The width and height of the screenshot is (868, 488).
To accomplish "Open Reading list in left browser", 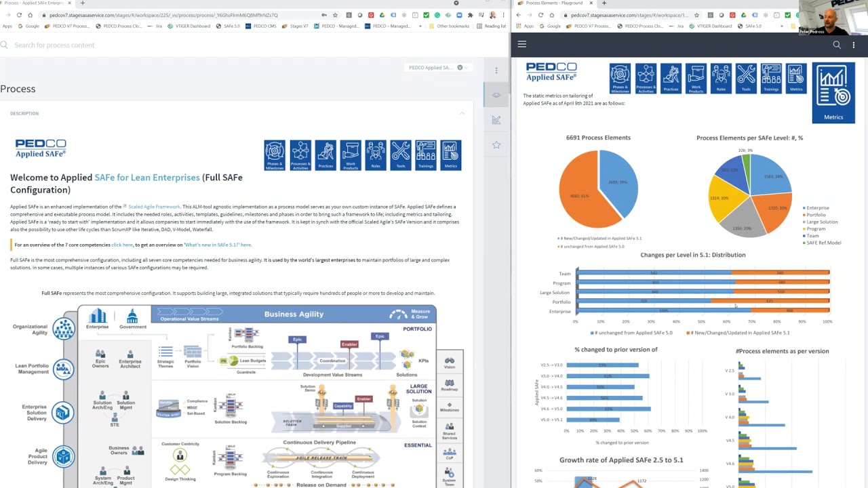I will tap(492, 26).
